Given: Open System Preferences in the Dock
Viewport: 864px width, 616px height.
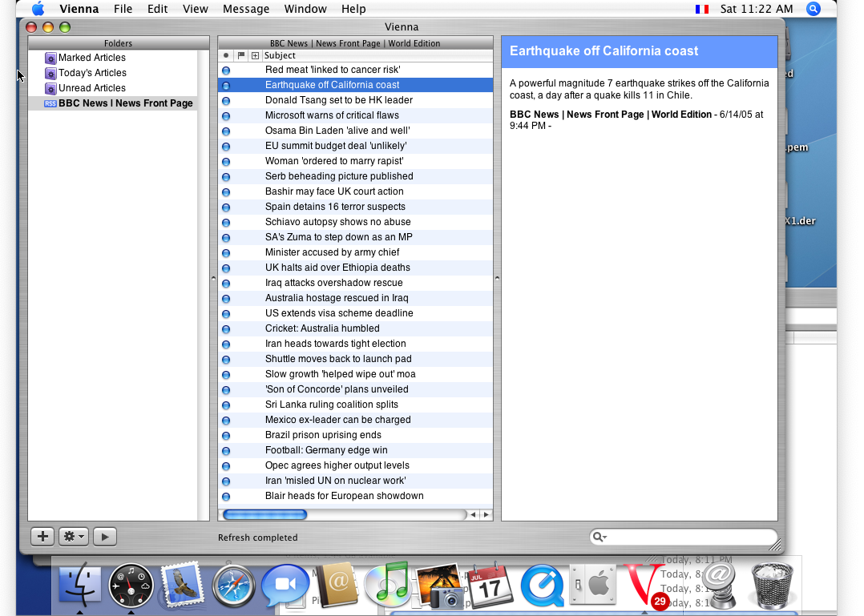Looking at the screenshot, I should click(x=592, y=584).
